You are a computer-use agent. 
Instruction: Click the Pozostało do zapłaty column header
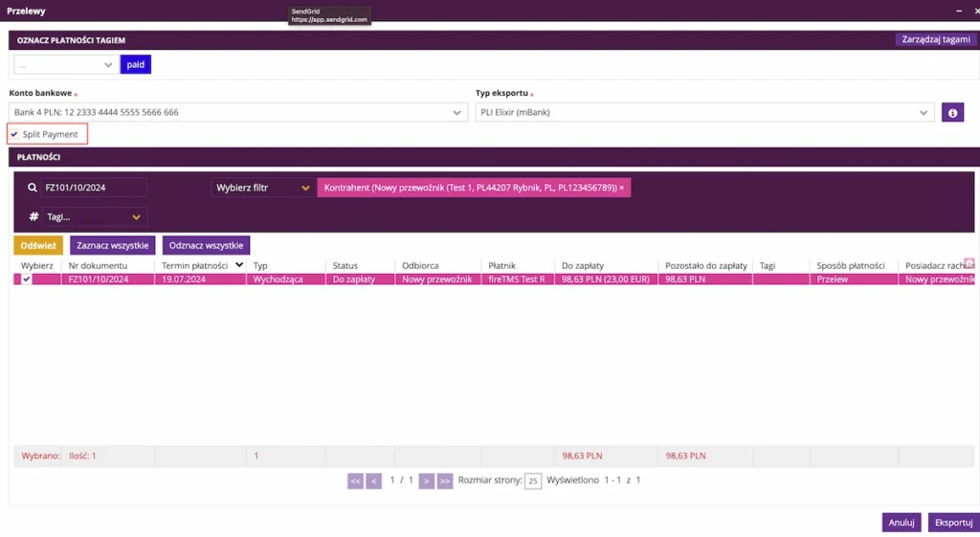point(705,266)
